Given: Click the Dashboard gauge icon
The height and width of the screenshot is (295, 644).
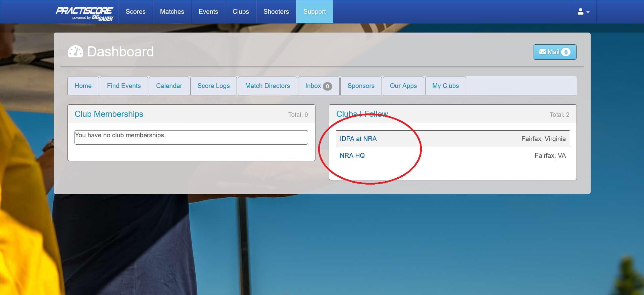Looking at the screenshot, I should [76, 52].
